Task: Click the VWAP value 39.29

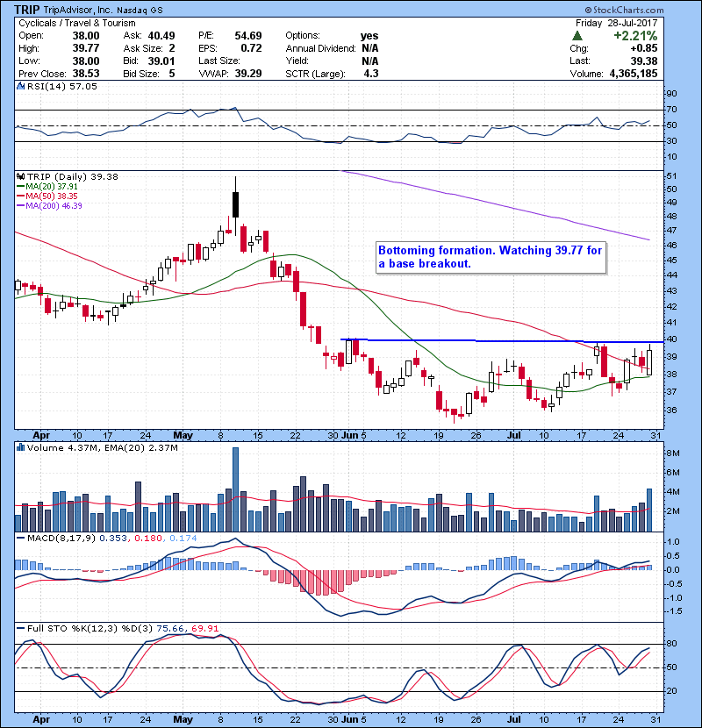Action: click(x=248, y=74)
